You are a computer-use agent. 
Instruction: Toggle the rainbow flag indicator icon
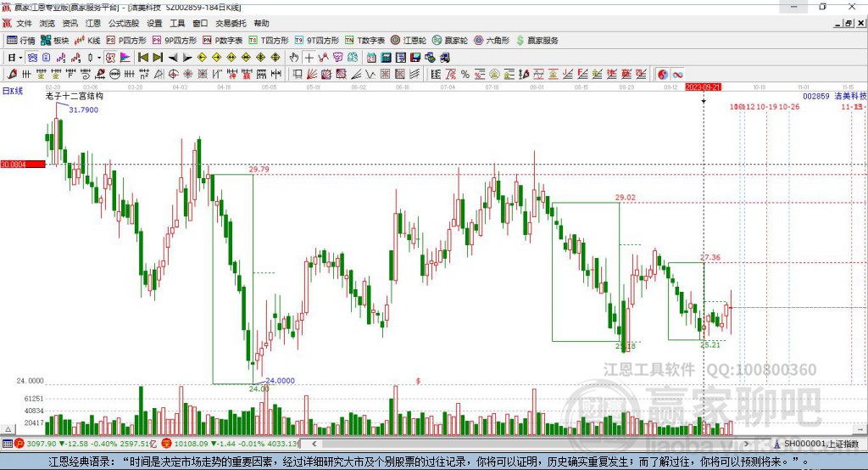click(x=125, y=58)
